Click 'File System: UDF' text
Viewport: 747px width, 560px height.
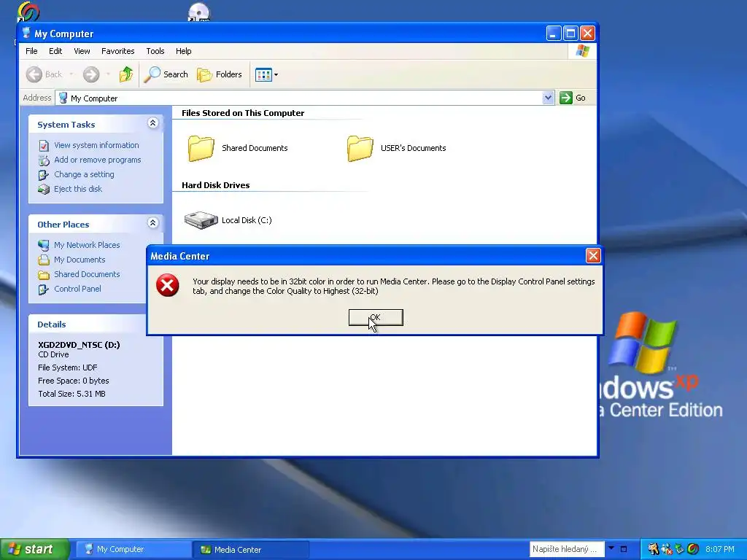(68, 367)
